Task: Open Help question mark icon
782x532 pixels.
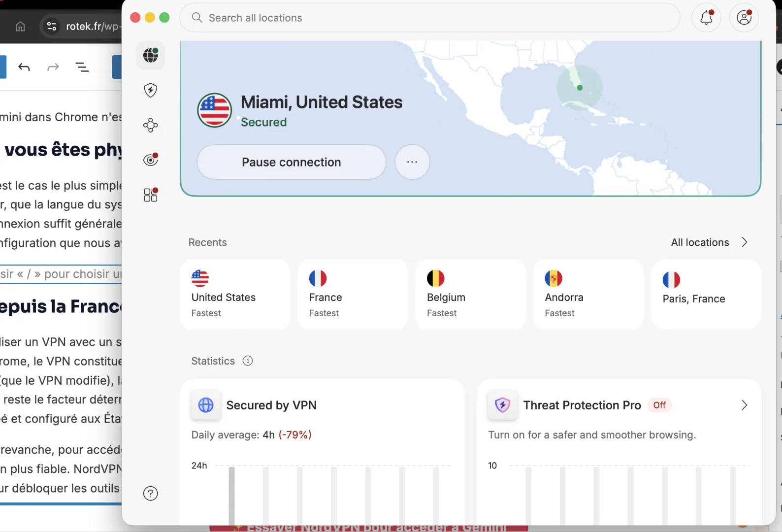Action: click(151, 494)
